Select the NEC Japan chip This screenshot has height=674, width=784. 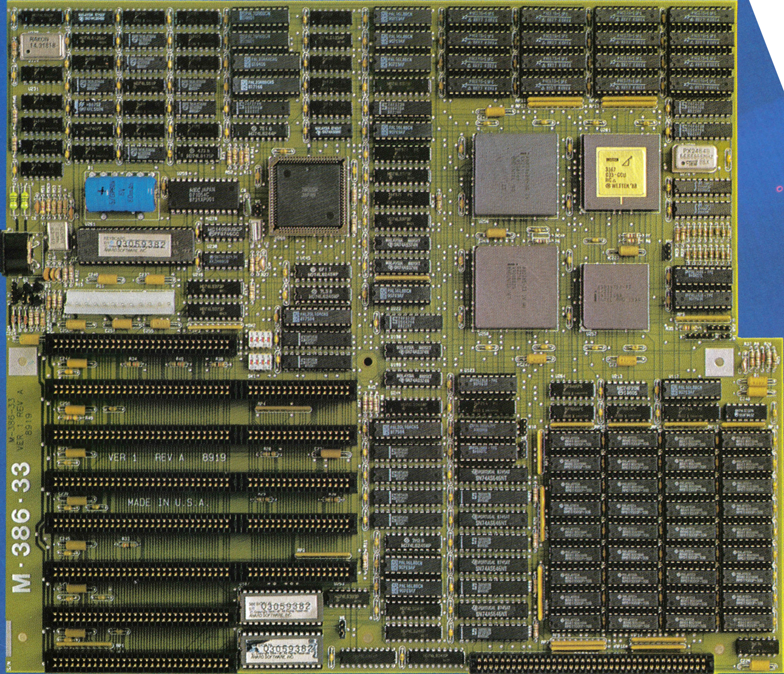pos(204,195)
